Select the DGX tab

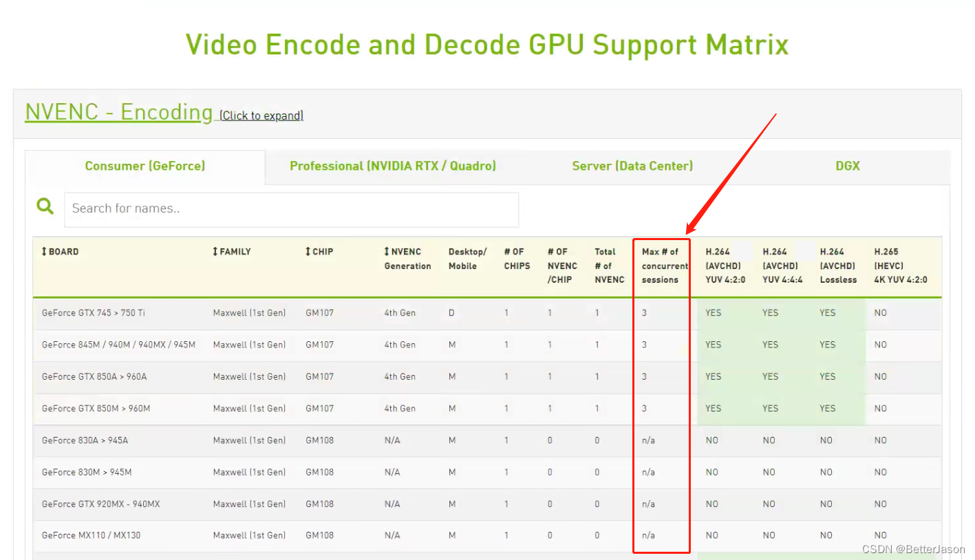click(x=847, y=166)
